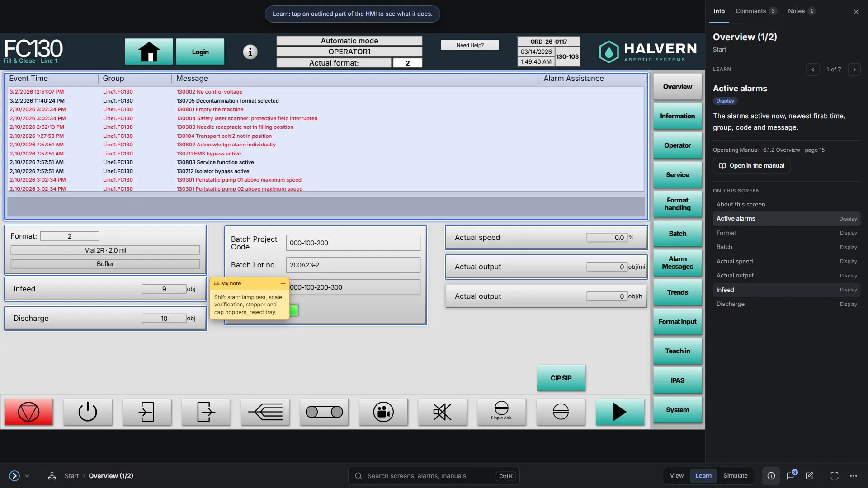Switch to Simulate mode

pyautogui.click(x=736, y=475)
